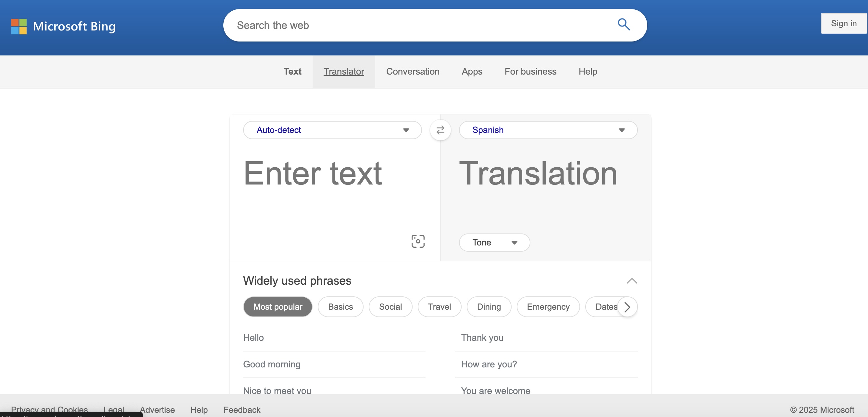The height and width of the screenshot is (417, 868).
Task: Click the Sign in button
Action: pyautogui.click(x=843, y=23)
